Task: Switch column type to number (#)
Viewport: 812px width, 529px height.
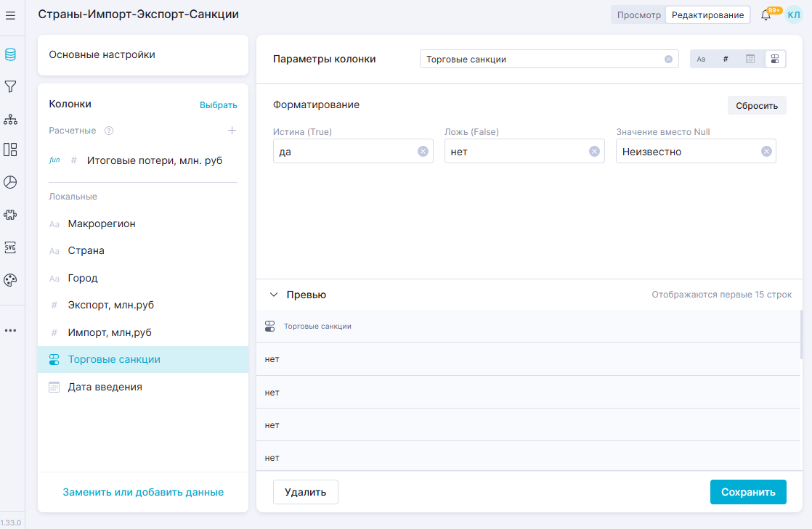Action: tap(726, 60)
